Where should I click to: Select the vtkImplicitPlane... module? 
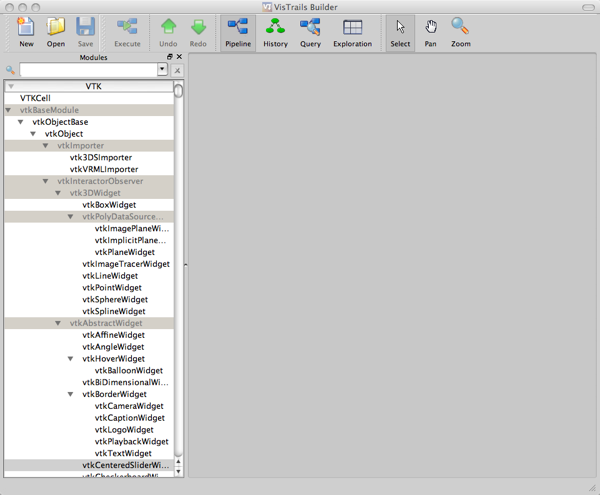coord(130,241)
